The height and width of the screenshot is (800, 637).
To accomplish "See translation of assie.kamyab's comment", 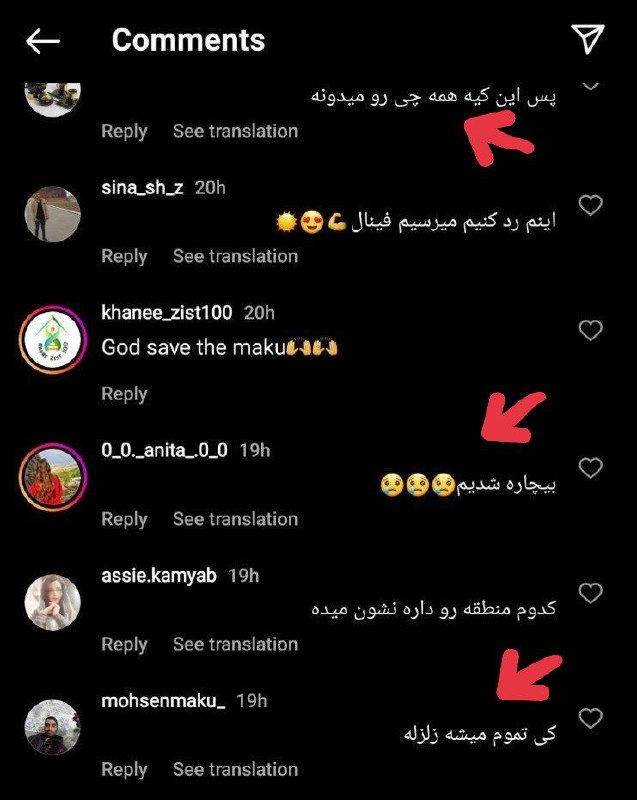I will pyautogui.click(x=236, y=644).
